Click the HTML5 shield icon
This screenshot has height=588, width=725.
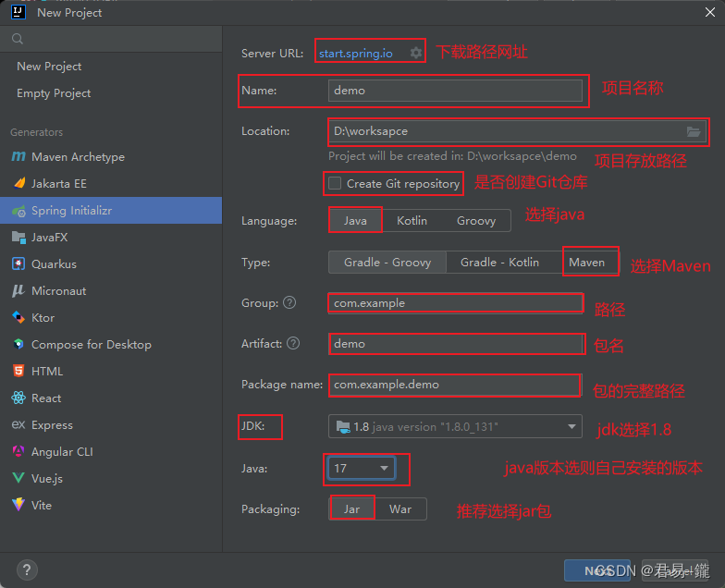[x=18, y=372]
